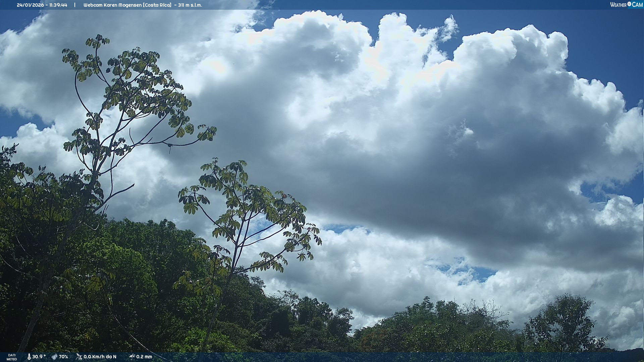
Task: Click the '311 m s.l.m.' altitude text
Action: click(x=190, y=5)
